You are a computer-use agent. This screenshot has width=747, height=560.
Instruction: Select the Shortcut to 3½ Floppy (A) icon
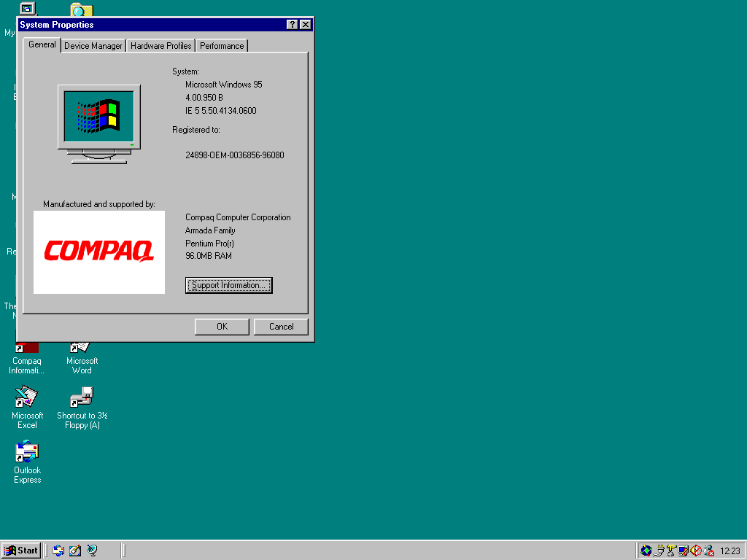(x=82, y=408)
